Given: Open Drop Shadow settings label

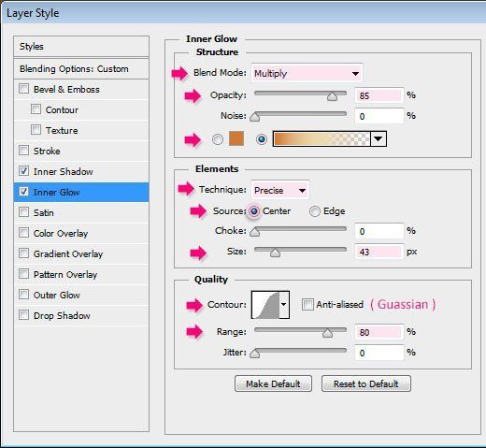Looking at the screenshot, I should click(62, 315).
